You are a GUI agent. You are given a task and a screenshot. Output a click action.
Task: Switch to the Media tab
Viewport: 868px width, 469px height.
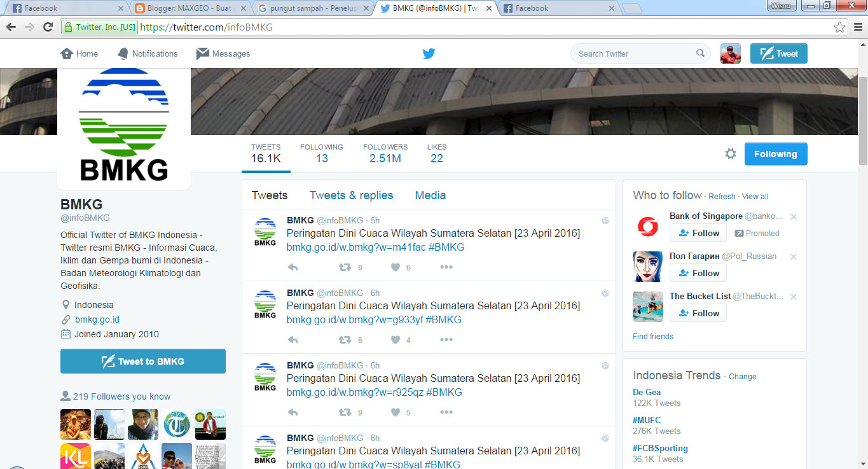click(x=431, y=195)
